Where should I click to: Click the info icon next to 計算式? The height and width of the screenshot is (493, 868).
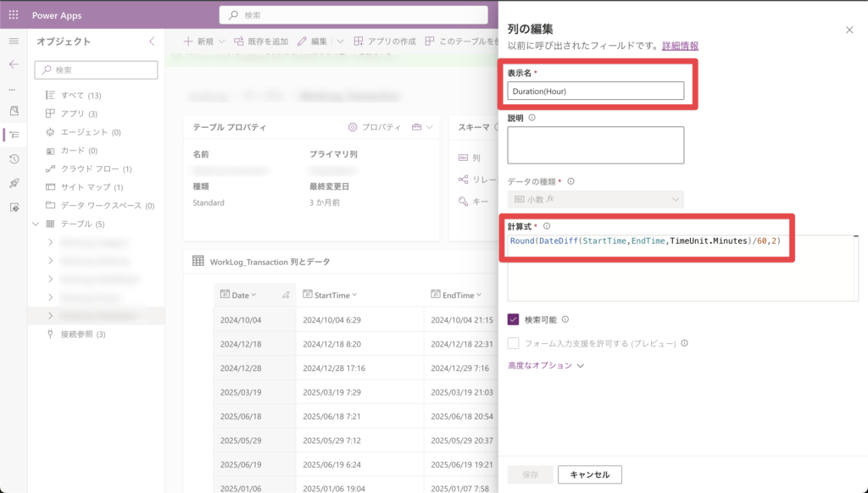pos(547,226)
